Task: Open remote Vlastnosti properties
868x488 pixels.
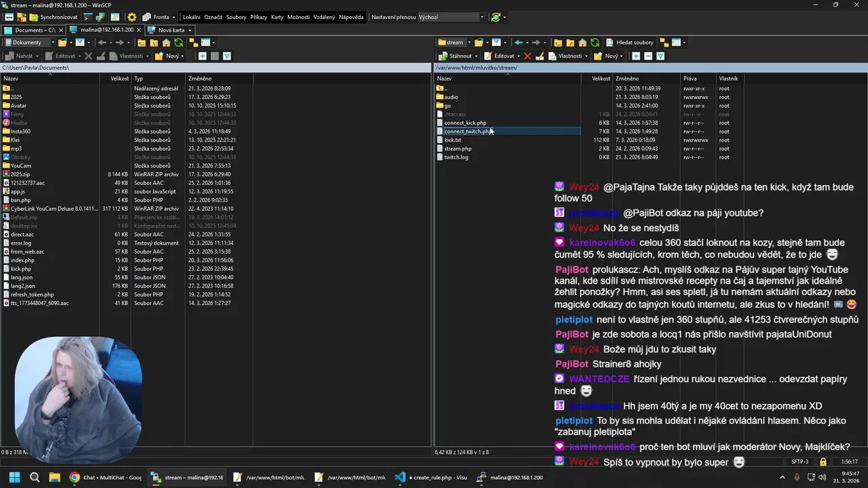Action: click(x=564, y=56)
